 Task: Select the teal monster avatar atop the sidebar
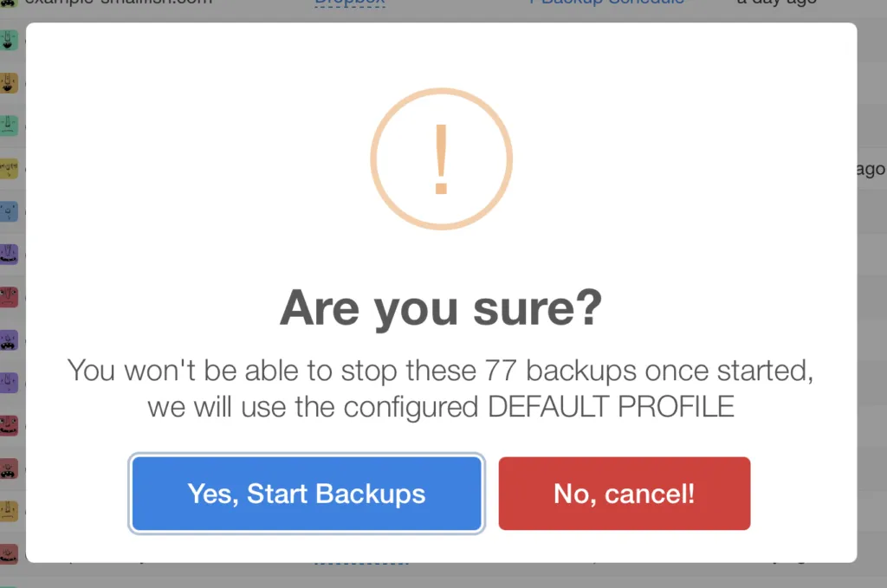pyautogui.click(x=8, y=39)
